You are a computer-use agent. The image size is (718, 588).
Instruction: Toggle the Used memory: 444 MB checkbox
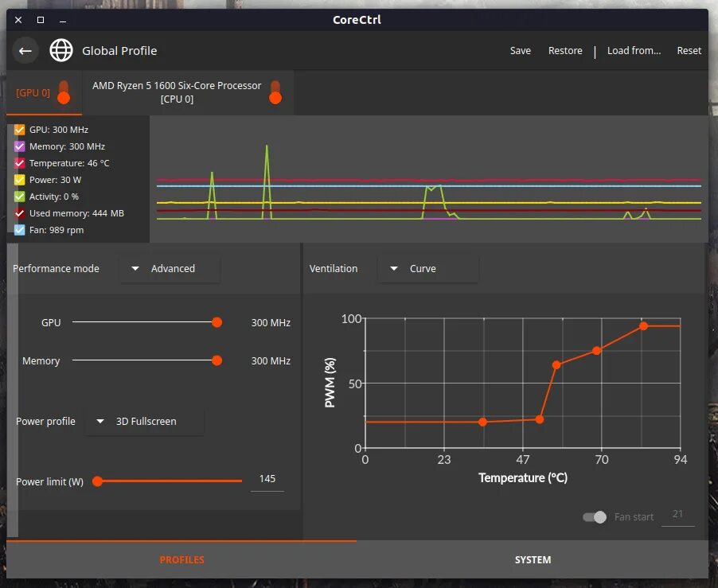point(20,213)
